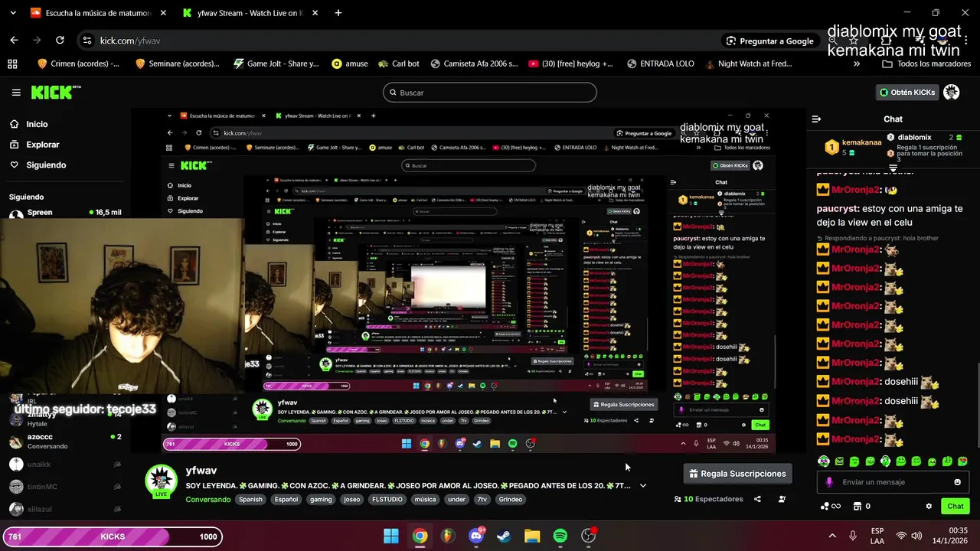Open offline channel tintinMC in sidebar

pos(65,487)
